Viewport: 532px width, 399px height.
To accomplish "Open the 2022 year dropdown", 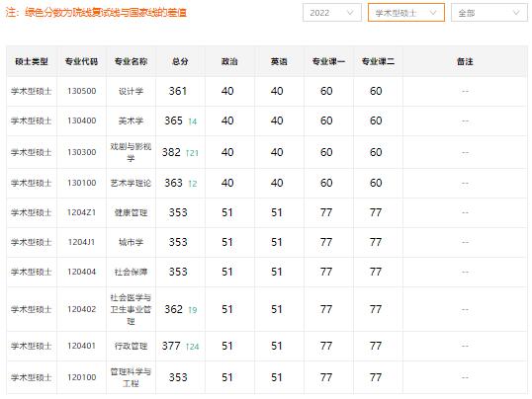I will coord(332,13).
